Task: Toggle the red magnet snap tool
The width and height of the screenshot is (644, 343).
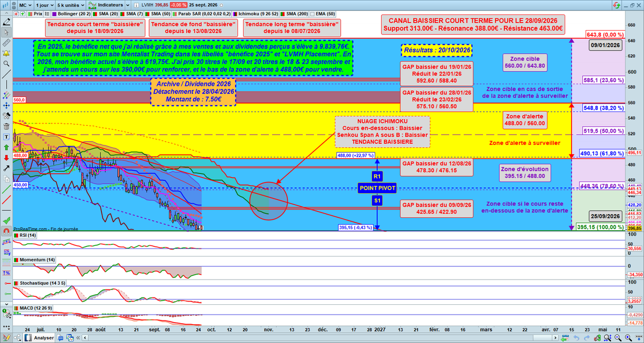Action: (8, 230)
